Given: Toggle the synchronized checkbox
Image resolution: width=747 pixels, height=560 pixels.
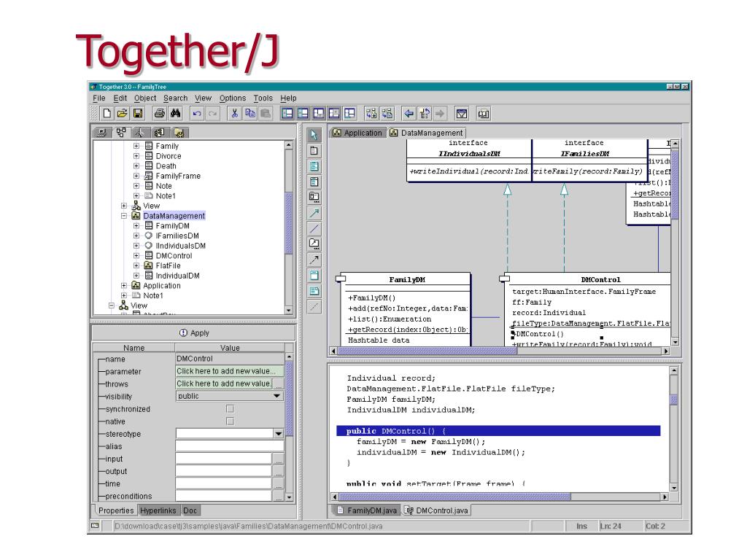Looking at the screenshot, I should point(230,408).
